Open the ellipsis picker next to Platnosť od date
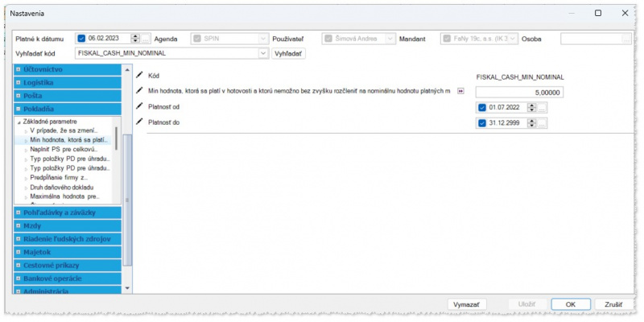 (x=543, y=107)
